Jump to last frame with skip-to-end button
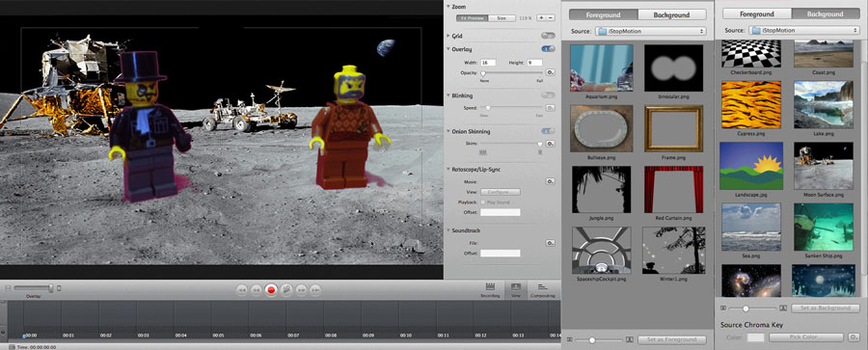Viewport: 868px width, 350px height. tap(315, 289)
